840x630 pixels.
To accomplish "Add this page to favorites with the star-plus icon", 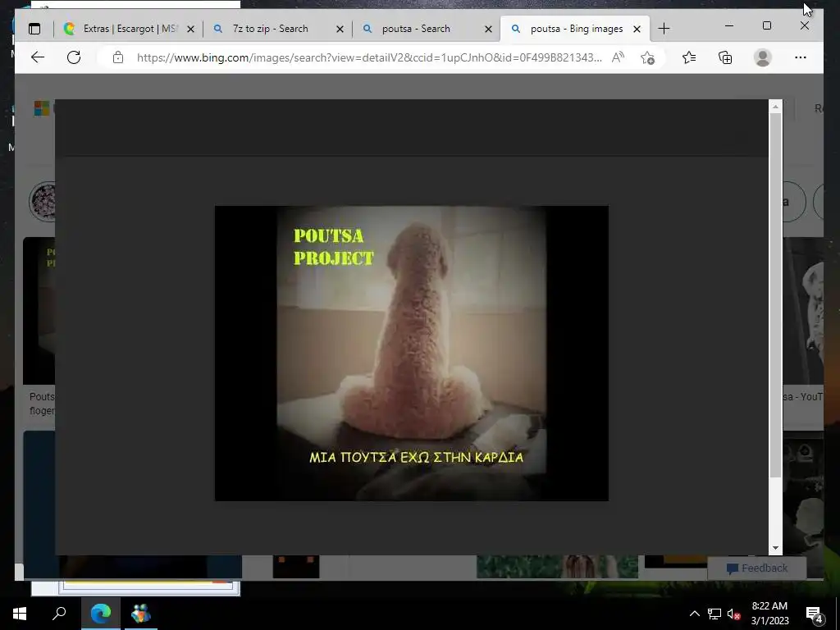I will pos(648,57).
